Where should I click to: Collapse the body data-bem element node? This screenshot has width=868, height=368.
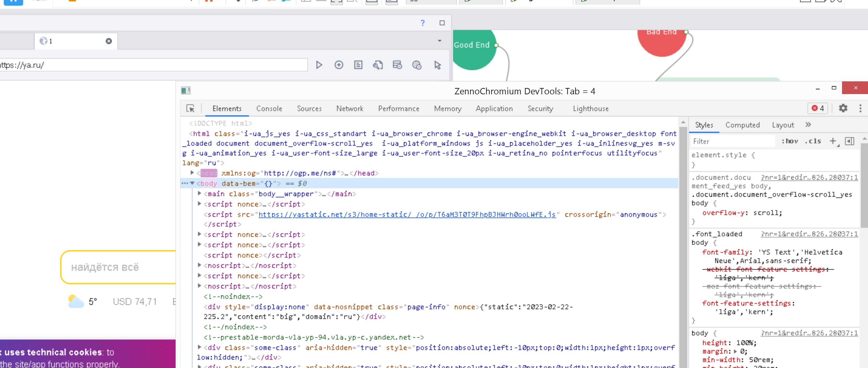[192, 183]
